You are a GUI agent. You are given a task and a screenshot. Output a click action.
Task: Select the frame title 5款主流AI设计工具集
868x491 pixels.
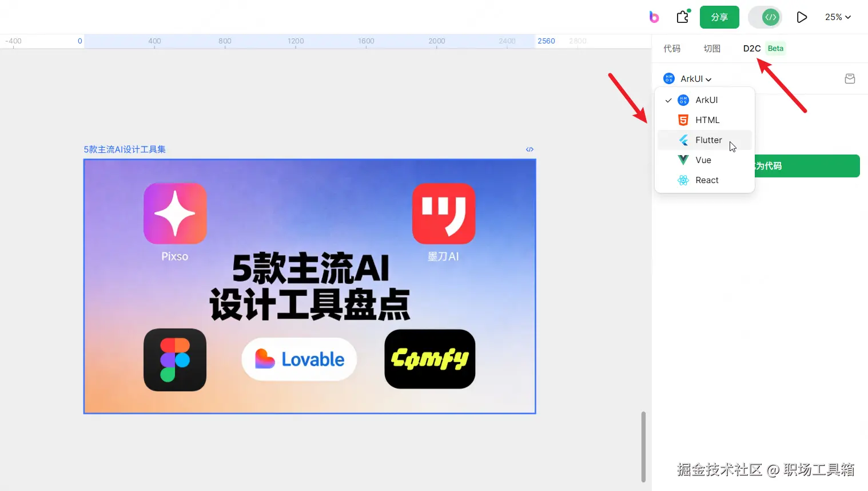[125, 149]
